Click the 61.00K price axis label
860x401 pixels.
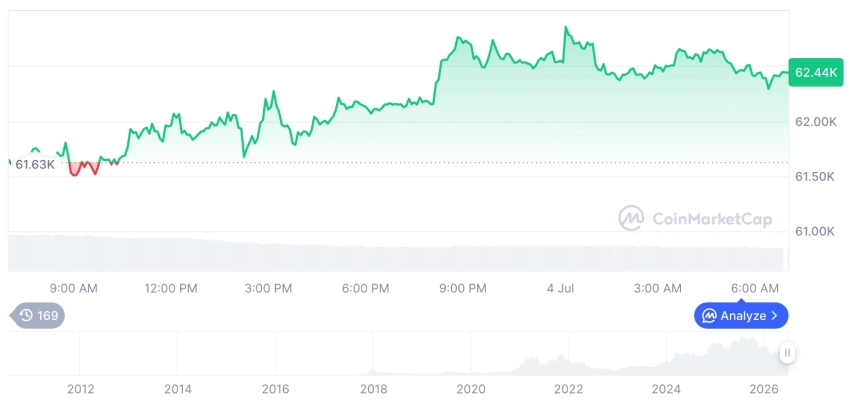pyautogui.click(x=814, y=232)
